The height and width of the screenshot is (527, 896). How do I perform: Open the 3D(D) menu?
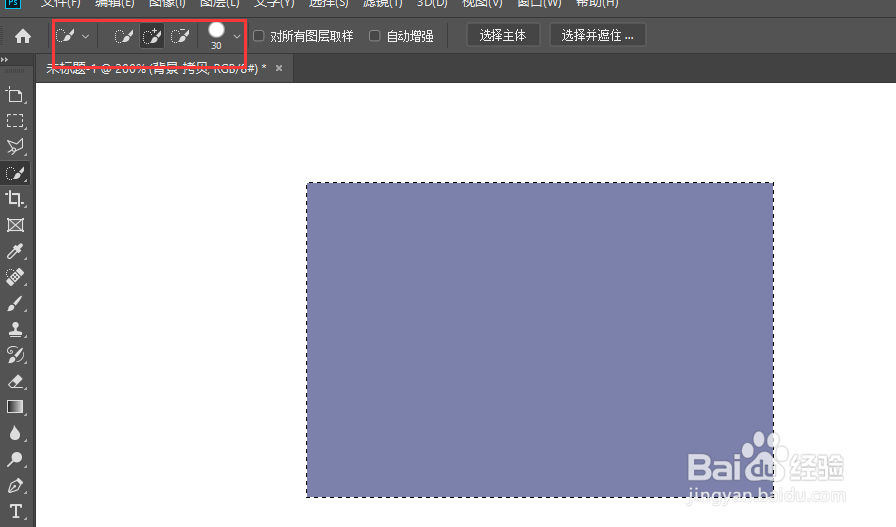click(x=432, y=3)
